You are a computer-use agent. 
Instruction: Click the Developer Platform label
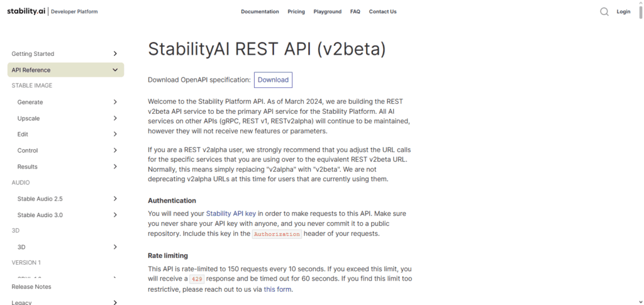(x=74, y=11)
